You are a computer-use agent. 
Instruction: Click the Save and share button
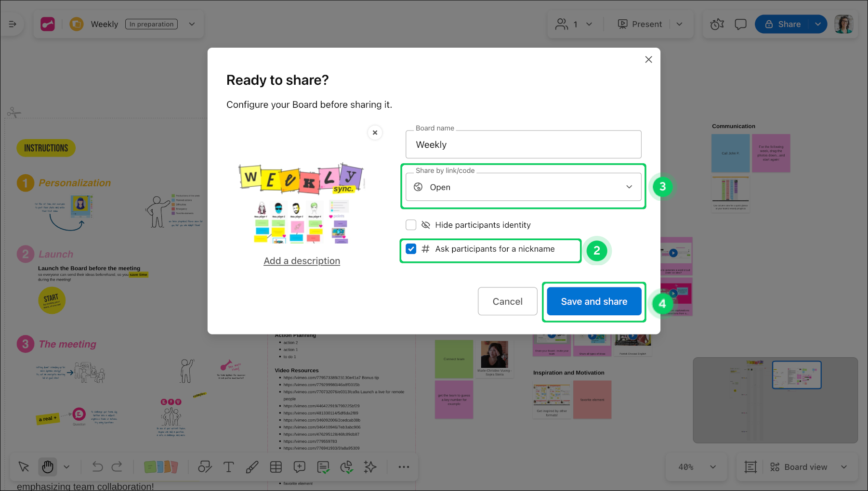[593, 301]
